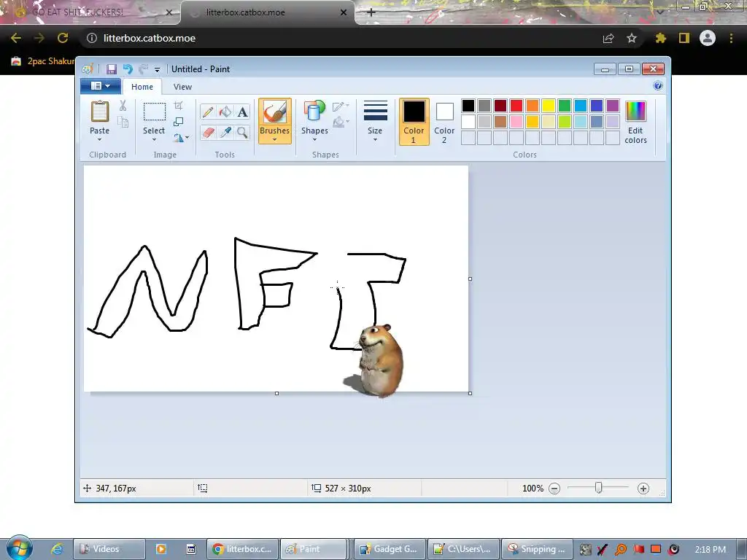
Task: Click zoom in plus button in Paint
Action: point(643,489)
